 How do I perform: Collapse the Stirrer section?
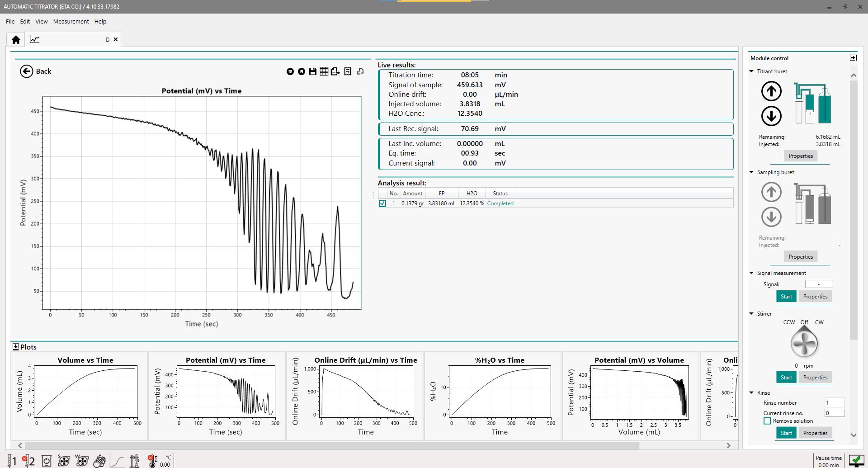tap(751, 314)
